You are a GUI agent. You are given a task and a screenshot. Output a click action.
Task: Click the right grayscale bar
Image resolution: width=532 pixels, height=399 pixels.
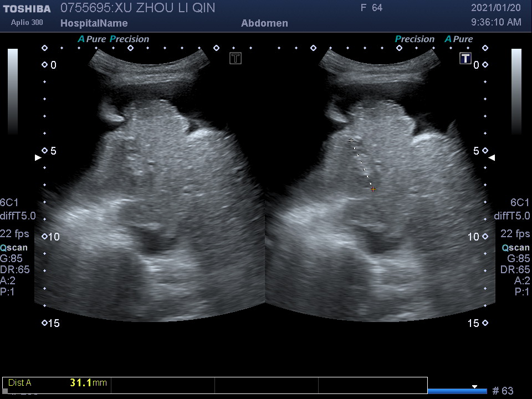[516, 91]
